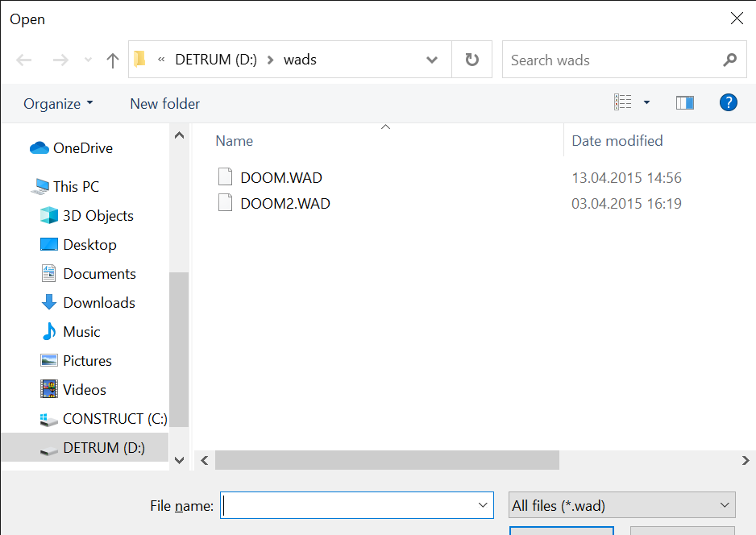The width and height of the screenshot is (756, 535).
Task: Click the horizontal scrollbar thumb
Action: pos(387,460)
